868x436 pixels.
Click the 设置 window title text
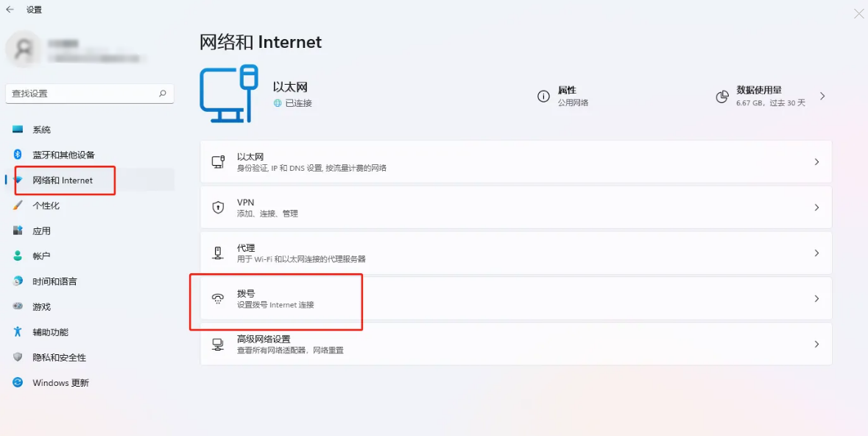pos(34,10)
